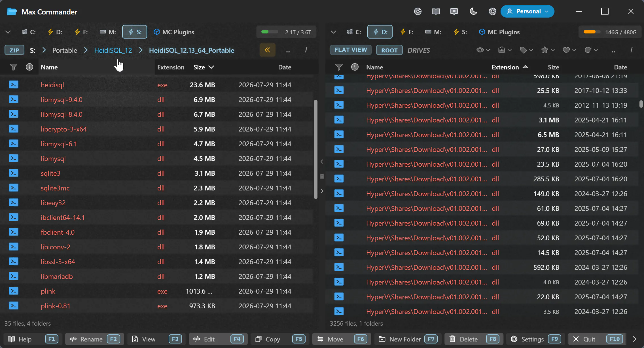Toggle FLAT VIEW in right panel
Screen dimensions: 644x348
(x=351, y=50)
